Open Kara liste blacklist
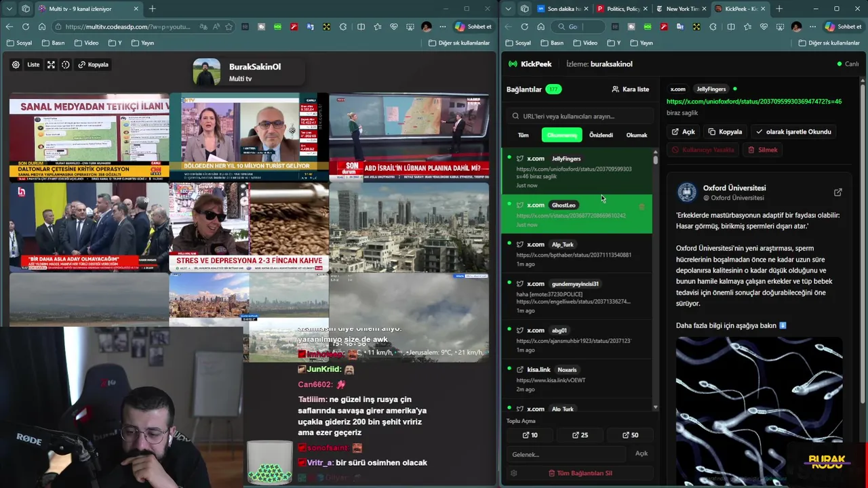The height and width of the screenshot is (488, 868). pyautogui.click(x=631, y=89)
